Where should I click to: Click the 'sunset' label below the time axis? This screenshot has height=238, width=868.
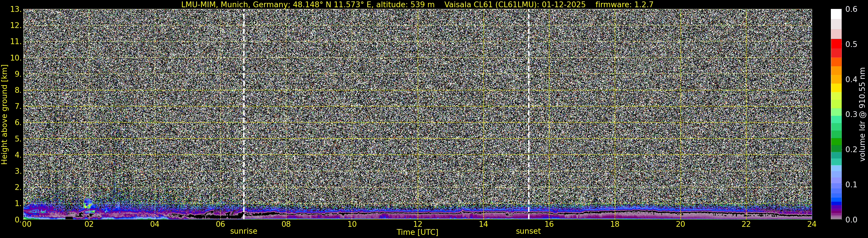click(528, 231)
